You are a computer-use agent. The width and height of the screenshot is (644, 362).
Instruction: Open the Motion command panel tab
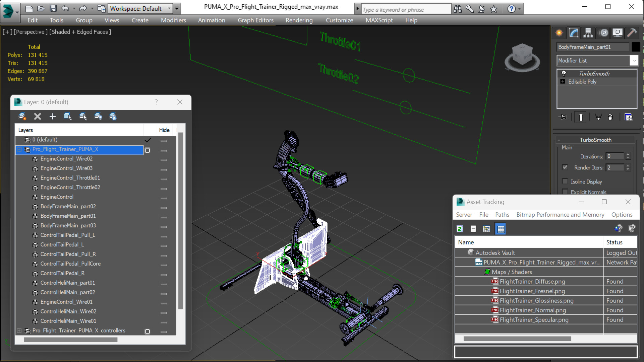[603, 33]
